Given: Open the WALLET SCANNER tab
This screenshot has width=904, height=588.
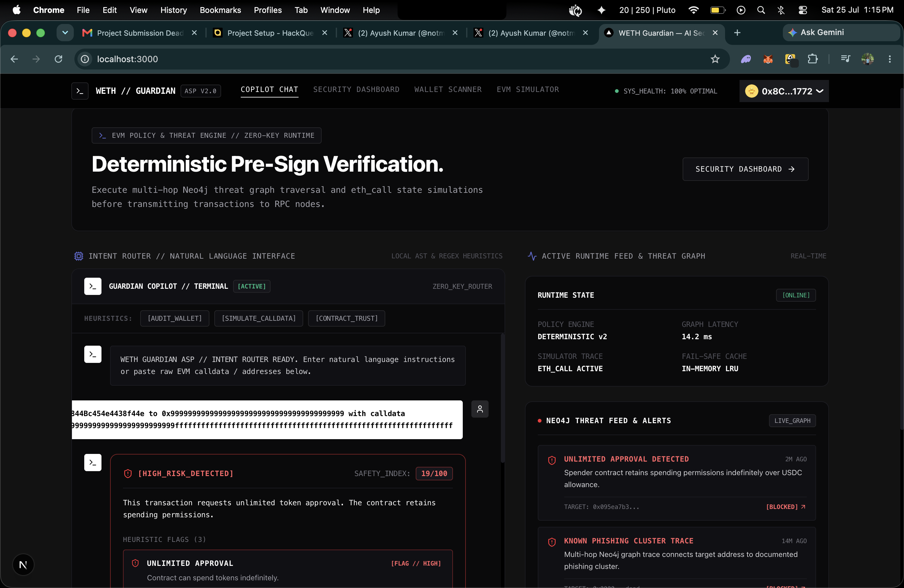Looking at the screenshot, I should pos(448,89).
